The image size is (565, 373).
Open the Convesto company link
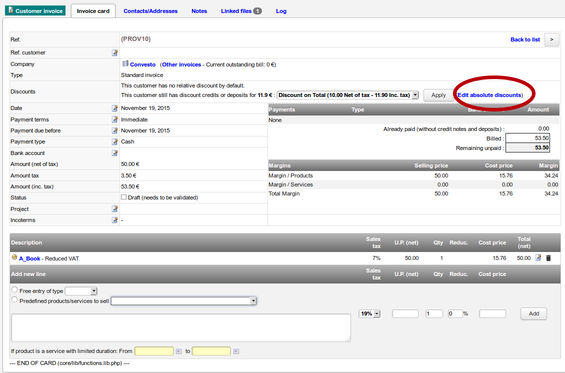[142, 65]
